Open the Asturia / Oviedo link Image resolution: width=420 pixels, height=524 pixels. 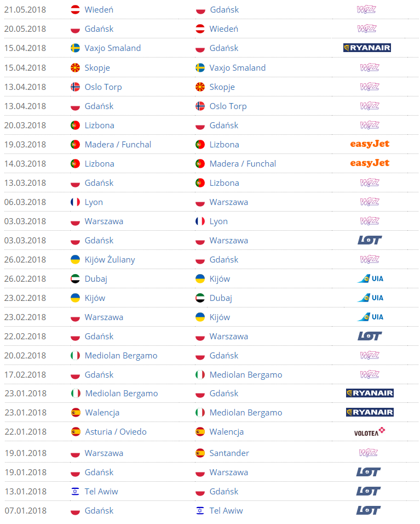116,432
